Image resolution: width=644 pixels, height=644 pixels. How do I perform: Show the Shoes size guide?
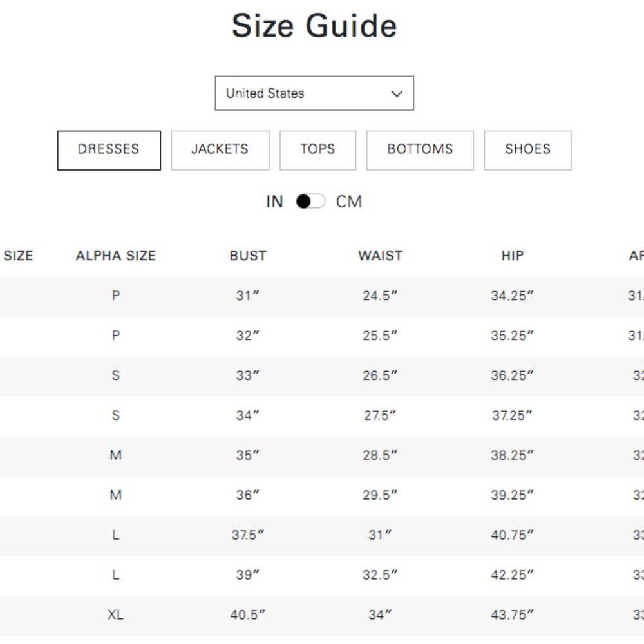[528, 150]
